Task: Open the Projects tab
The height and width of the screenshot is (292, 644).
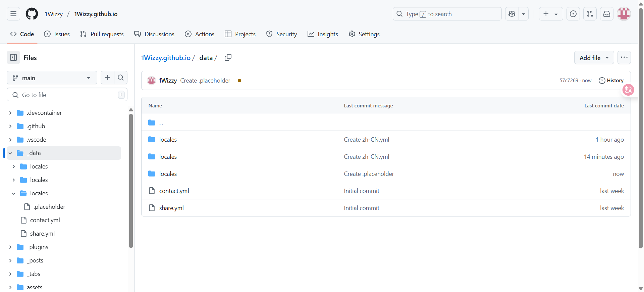Action: coord(240,34)
